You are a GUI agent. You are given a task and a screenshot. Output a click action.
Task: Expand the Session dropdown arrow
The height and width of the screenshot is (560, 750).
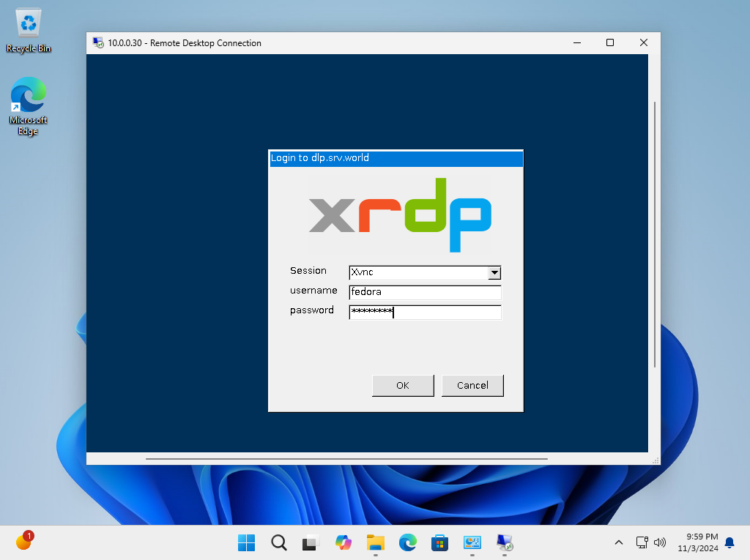pyautogui.click(x=494, y=272)
